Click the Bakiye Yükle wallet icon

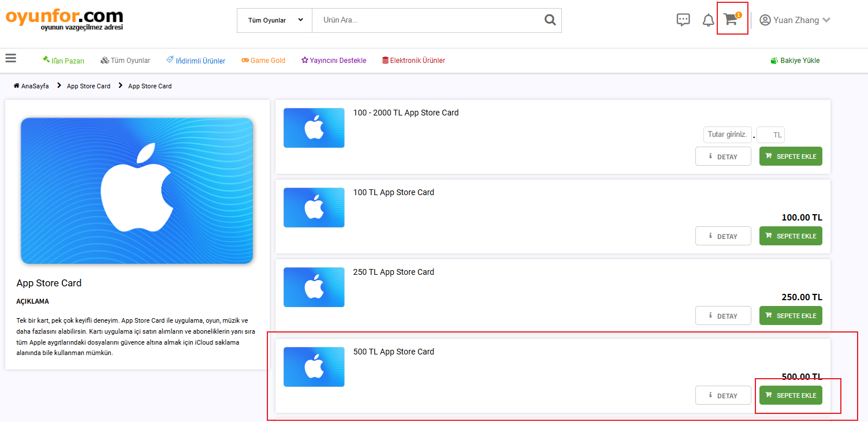774,60
